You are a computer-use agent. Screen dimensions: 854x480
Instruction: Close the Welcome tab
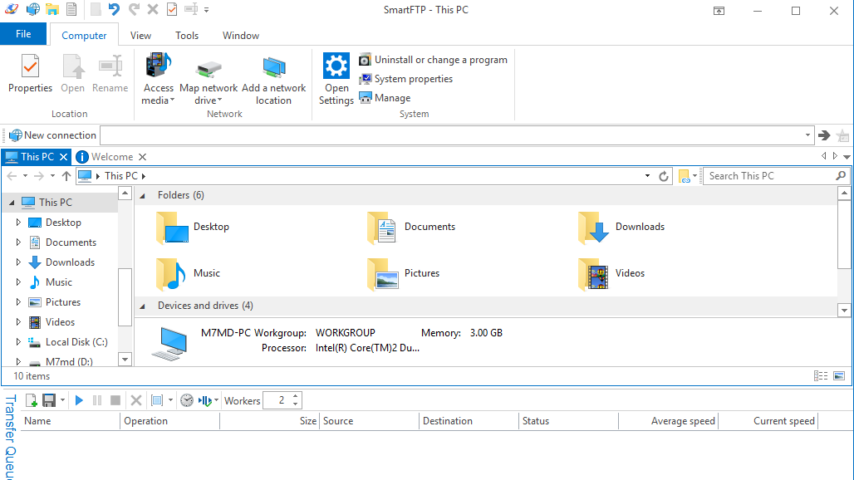click(142, 157)
